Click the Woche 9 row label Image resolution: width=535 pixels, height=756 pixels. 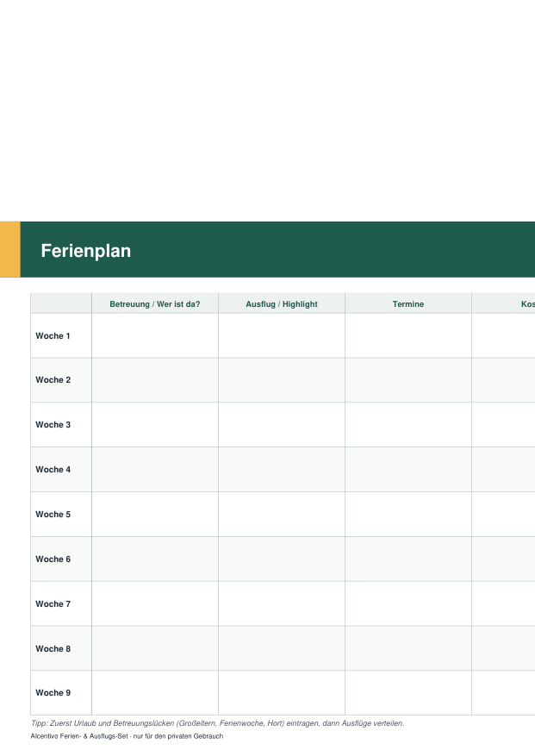(53, 693)
